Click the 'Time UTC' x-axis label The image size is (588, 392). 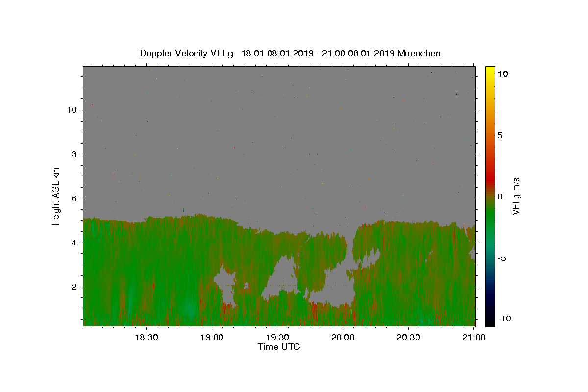[x=279, y=347]
